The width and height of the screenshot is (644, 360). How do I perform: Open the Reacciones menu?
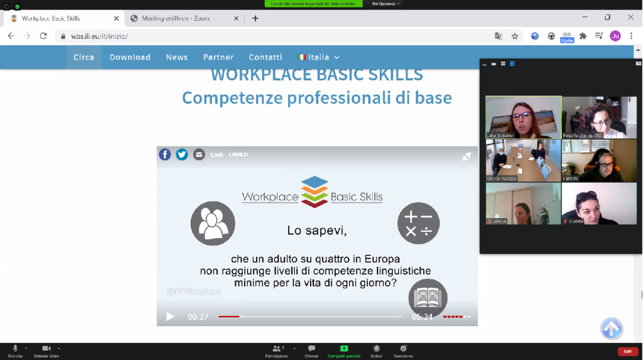coord(403,349)
